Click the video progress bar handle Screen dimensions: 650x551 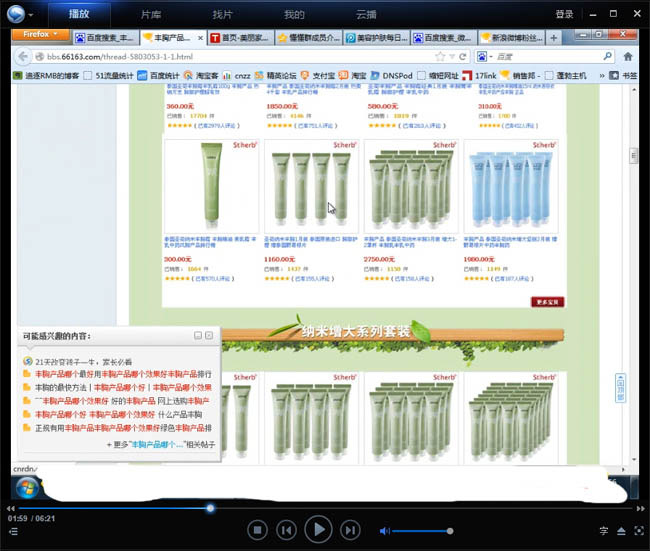pos(210,508)
